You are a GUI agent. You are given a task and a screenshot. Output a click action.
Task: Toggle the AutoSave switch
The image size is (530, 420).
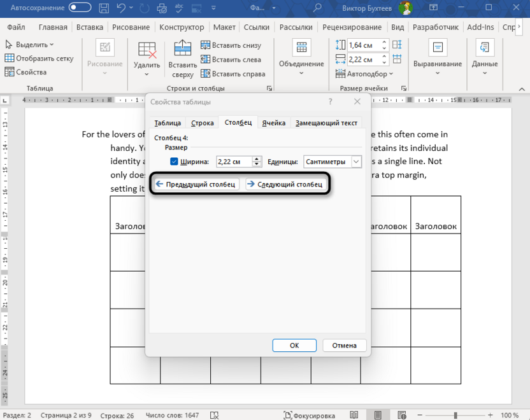80,8
